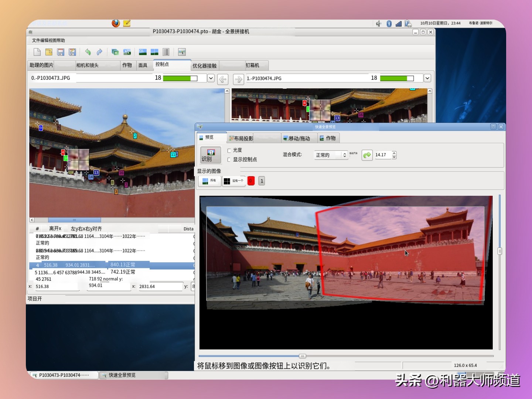Screen dimensions: 532x399
Task: Click the Add images toolbar icon
Action: (115, 52)
